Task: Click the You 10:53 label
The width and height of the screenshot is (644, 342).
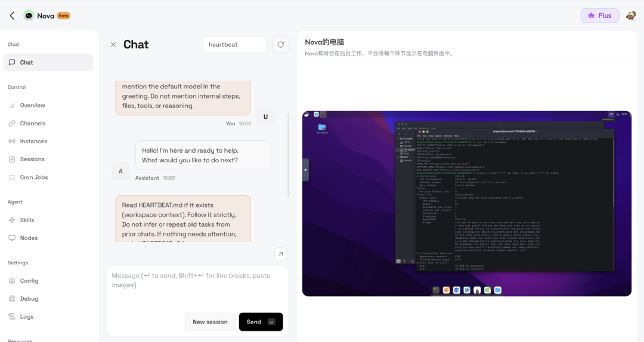Action: point(238,124)
